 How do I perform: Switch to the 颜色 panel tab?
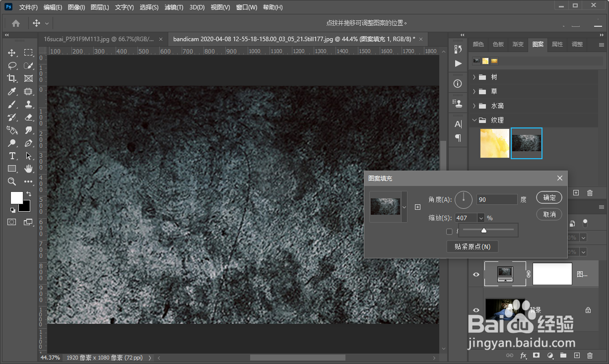click(478, 44)
